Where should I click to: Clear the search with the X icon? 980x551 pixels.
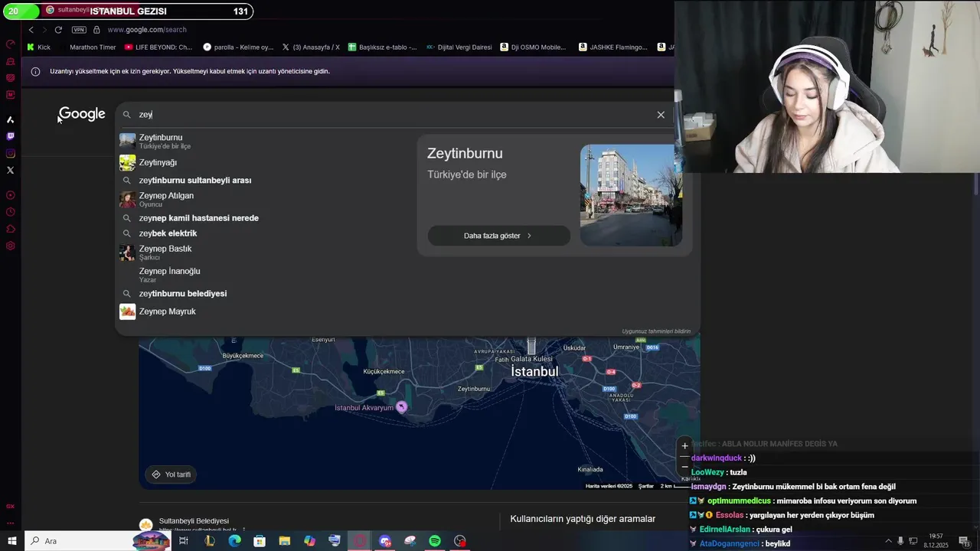coord(661,115)
